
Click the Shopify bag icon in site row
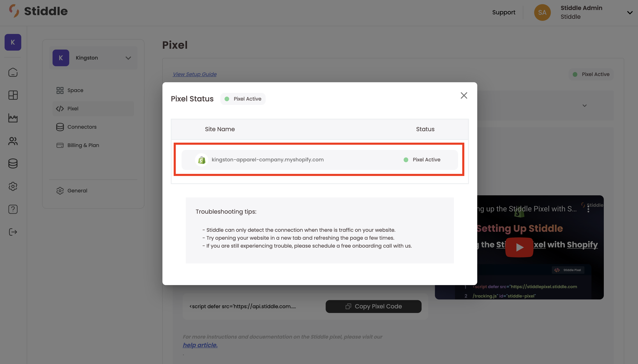click(x=201, y=160)
